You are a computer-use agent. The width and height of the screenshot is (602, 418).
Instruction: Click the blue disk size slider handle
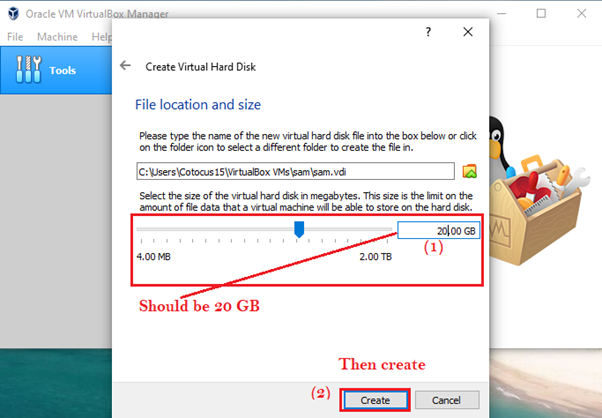click(x=298, y=230)
